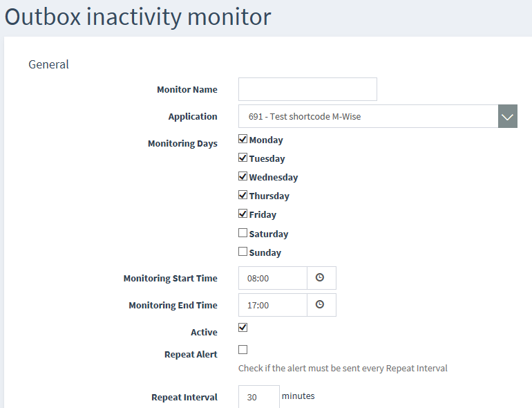Screen dimensions: 532x408
Task: Click the Repeat Alert help text
Action: [x=343, y=369]
